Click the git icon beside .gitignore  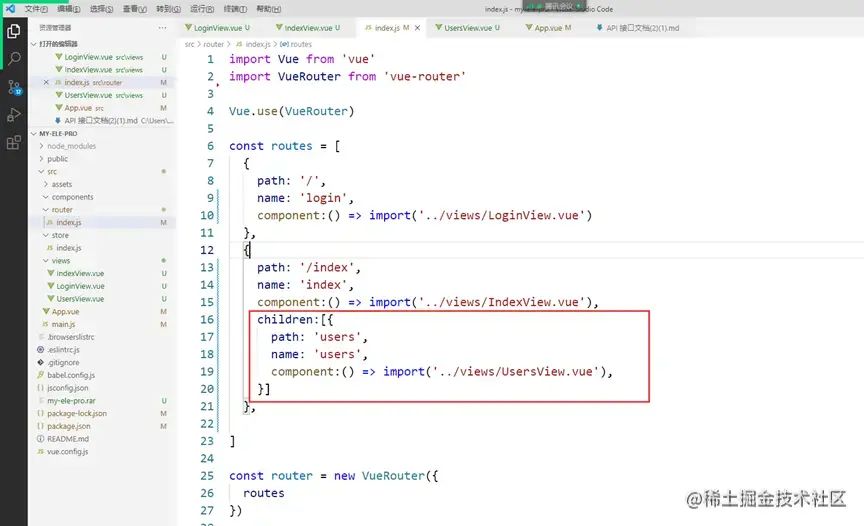pyautogui.click(x=40, y=362)
